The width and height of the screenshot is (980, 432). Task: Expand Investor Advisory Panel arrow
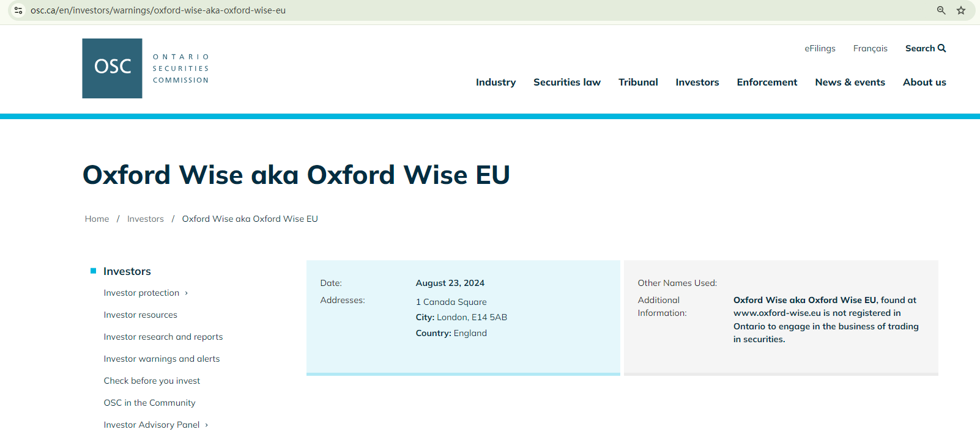coord(207,425)
